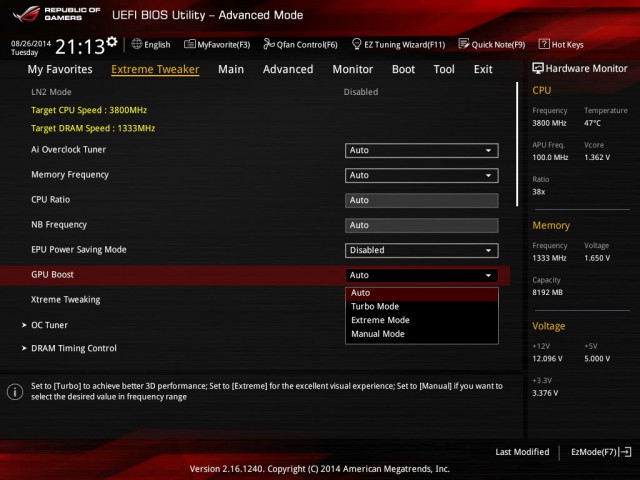
Task: Open the Ai Overclock Tuner dropdown
Action: tap(421, 150)
